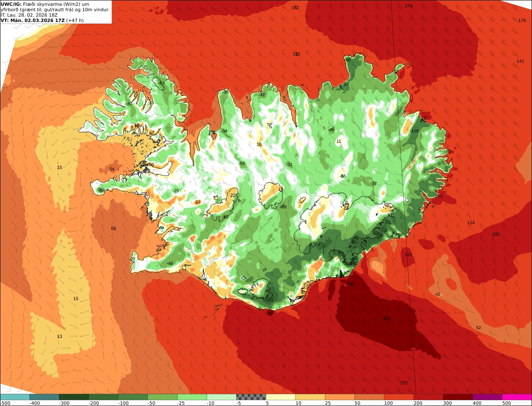The width and height of the screenshot is (532, 406).
Task: Pick the pale yellow 5 to 10 swatch
Action: click(x=281, y=397)
